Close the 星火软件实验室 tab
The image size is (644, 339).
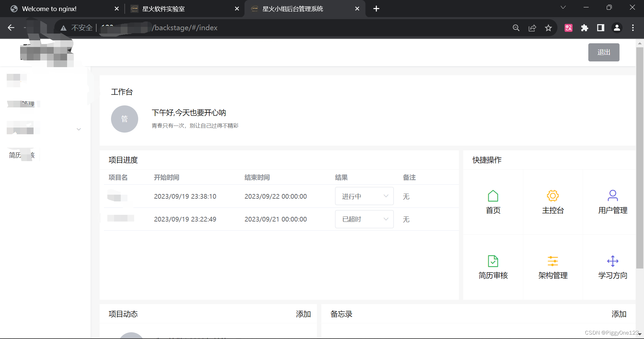237,9
